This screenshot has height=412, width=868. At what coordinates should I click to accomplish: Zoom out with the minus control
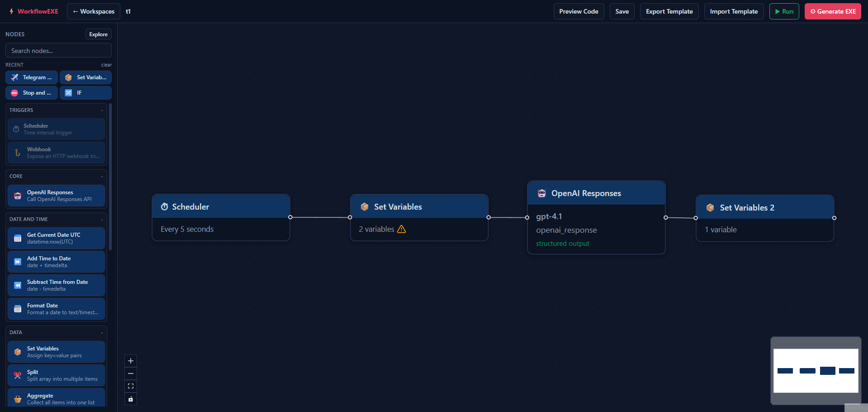click(x=131, y=374)
